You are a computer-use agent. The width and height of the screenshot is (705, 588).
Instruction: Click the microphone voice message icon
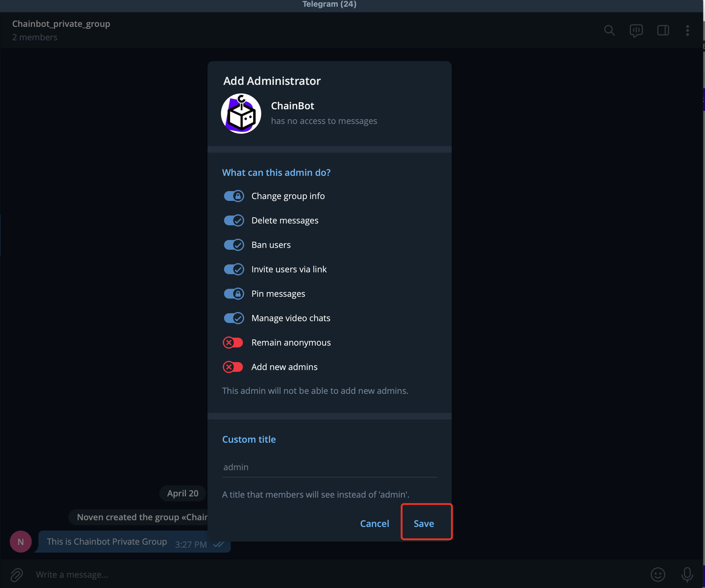[687, 575]
